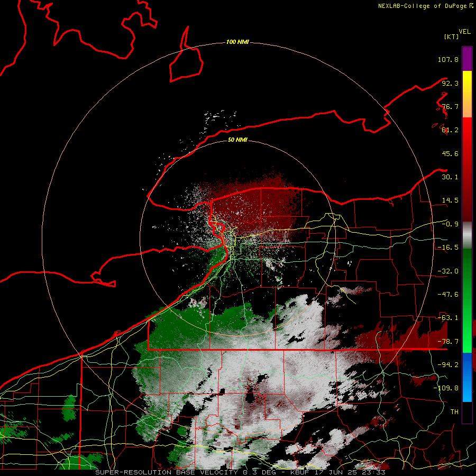Pick the gray near-zero band on color bar
The width and height of the screenshot is (476, 476).
[467, 235]
